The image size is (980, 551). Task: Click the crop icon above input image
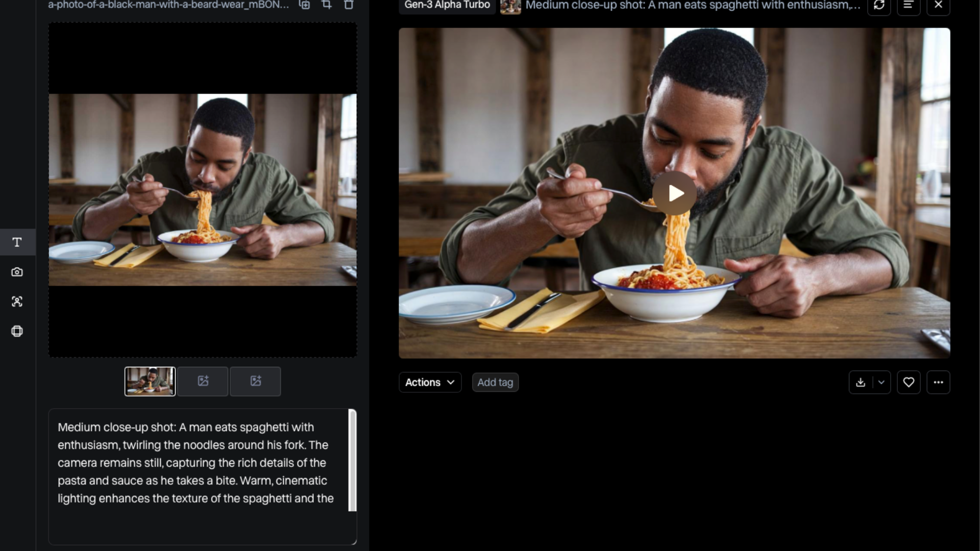(x=327, y=5)
